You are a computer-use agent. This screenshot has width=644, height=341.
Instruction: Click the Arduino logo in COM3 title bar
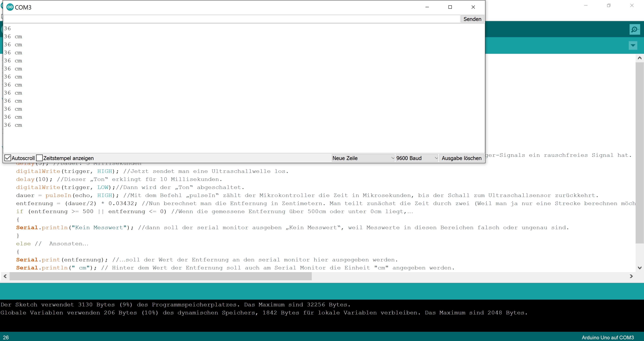pos(10,7)
